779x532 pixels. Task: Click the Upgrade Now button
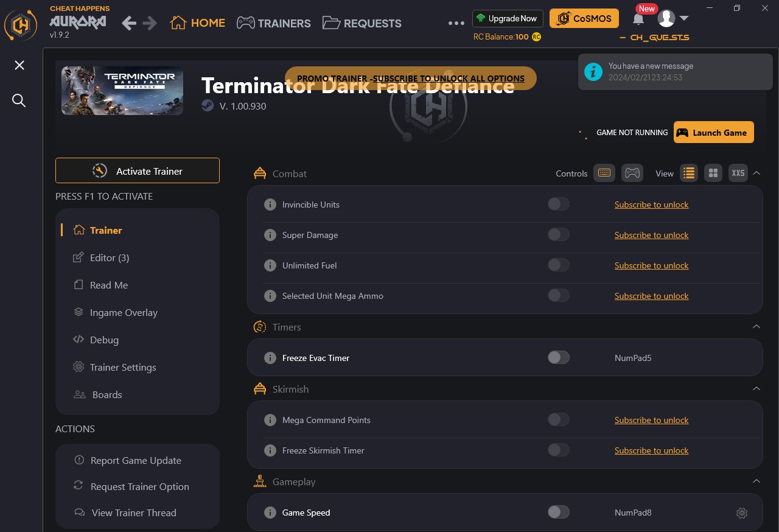click(508, 18)
